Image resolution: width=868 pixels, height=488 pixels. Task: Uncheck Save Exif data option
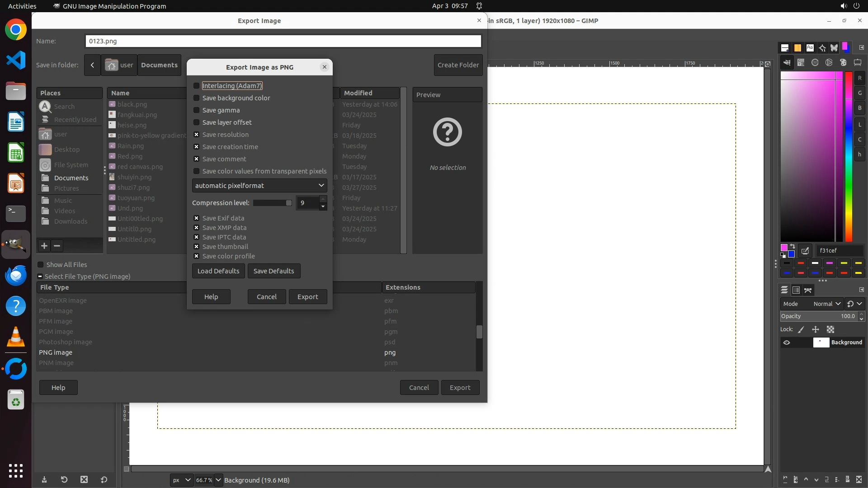pos(196,218)
